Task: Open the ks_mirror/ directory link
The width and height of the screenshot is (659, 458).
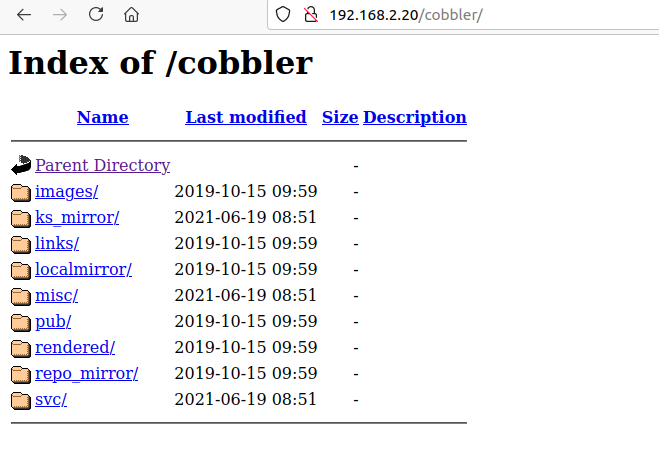Action: click(x=77, y=218)
